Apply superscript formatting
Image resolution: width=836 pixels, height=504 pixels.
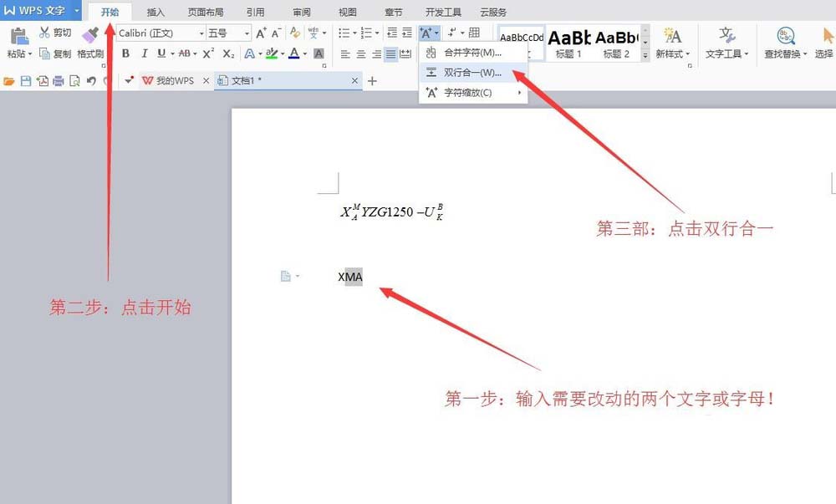[x=207, y=53]
